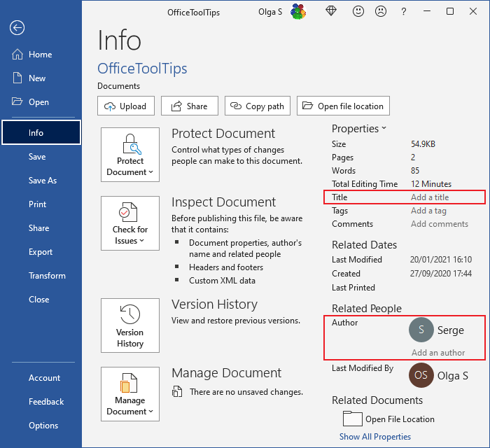This screenshot has height=448, width=490.
Task: Click the Open File Location folder icon
Action: pos(353,419)
